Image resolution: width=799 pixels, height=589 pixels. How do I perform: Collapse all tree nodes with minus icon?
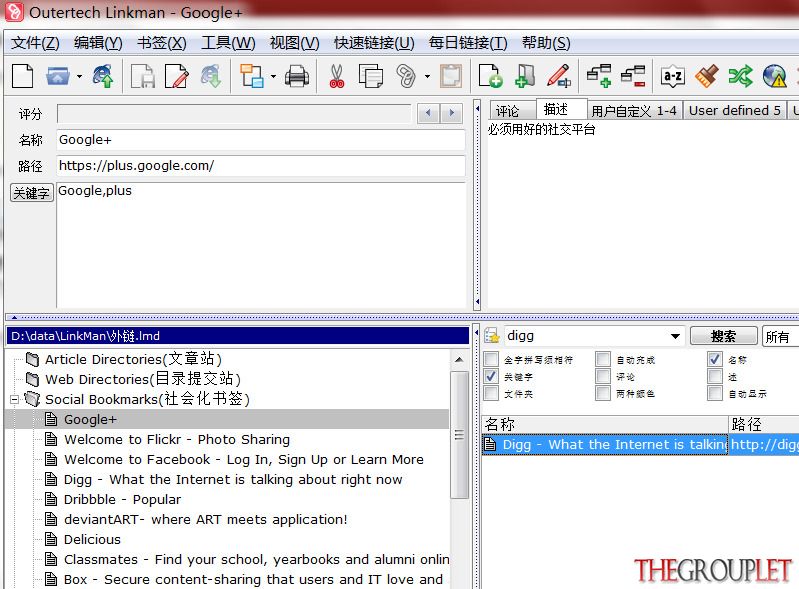pyautogui.click(x=633, y=77)
